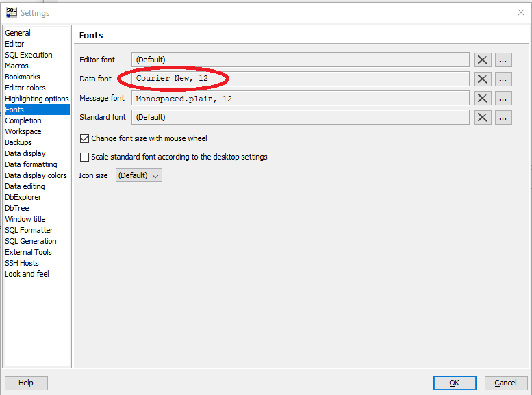Select DbTree in the settings list
Screen dimensions: 532x395
point(37,208)
